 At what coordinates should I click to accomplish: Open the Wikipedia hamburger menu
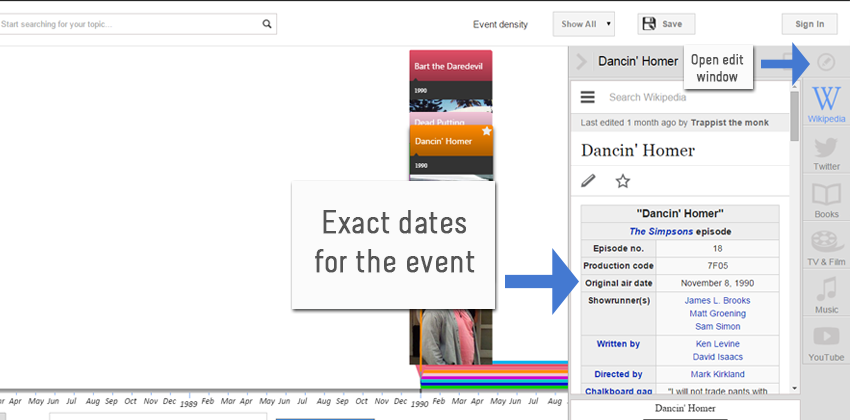pos(588,97)
